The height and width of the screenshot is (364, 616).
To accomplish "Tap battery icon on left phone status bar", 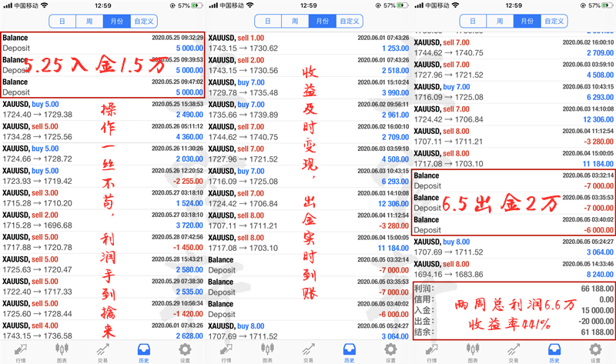I will click(197, 5).
